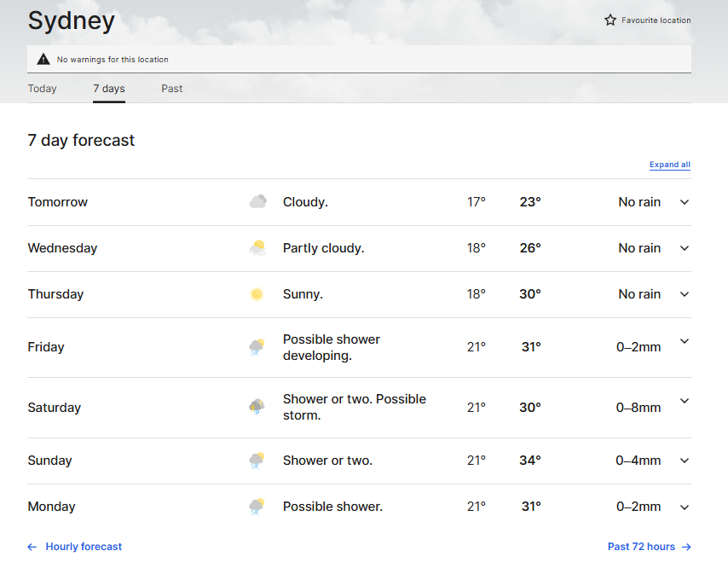Click the partly cloudy icon for Wednesday
This screenshot has width=728, height=574.
tap(257, 247)
